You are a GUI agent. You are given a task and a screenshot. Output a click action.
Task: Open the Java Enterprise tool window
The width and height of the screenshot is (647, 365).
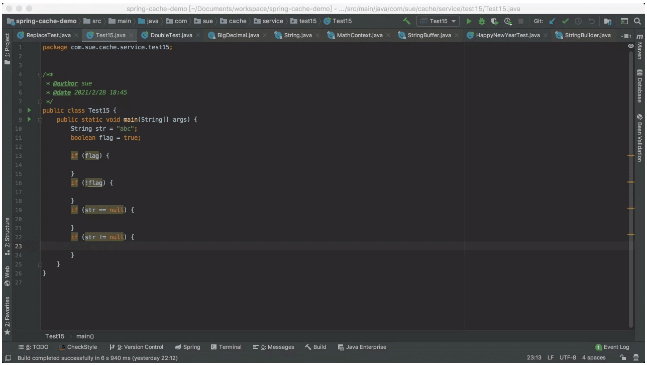tap(362, 347)
